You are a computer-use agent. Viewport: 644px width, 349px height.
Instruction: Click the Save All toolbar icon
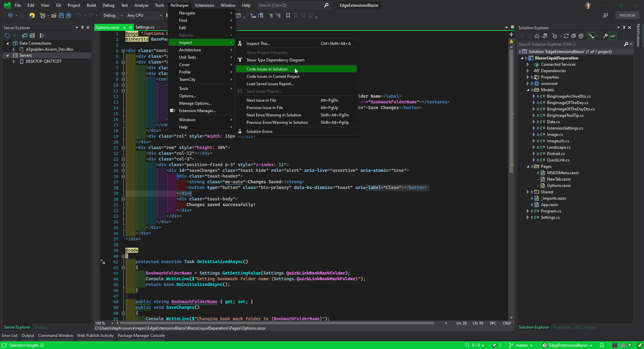68,15
